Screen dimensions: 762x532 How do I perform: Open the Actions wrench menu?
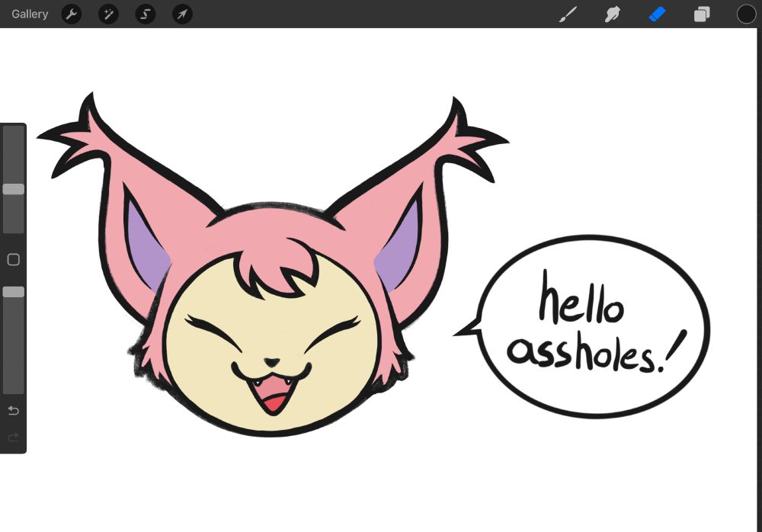click(x=72, y=14)
